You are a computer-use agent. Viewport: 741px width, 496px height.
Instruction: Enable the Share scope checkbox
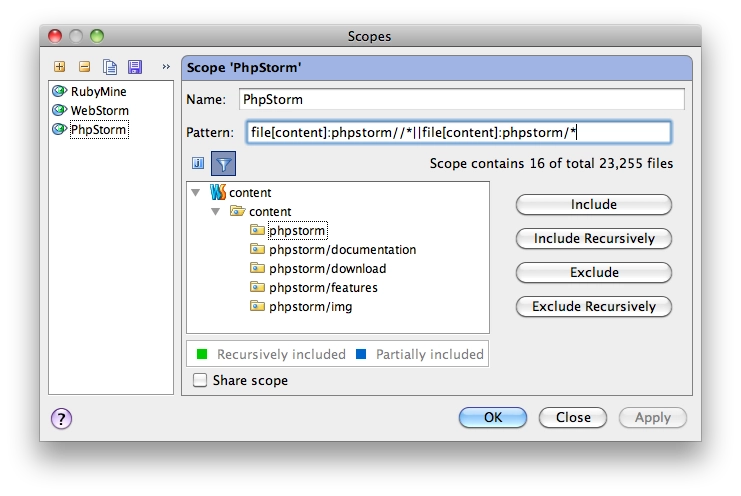[x=200, y=380]
